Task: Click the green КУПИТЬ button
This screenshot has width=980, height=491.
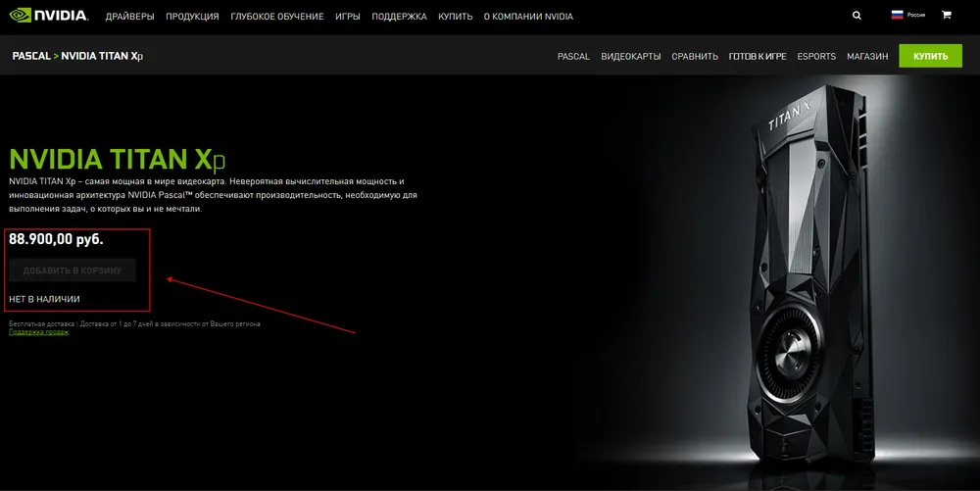Action: click(x=931, y=56)
